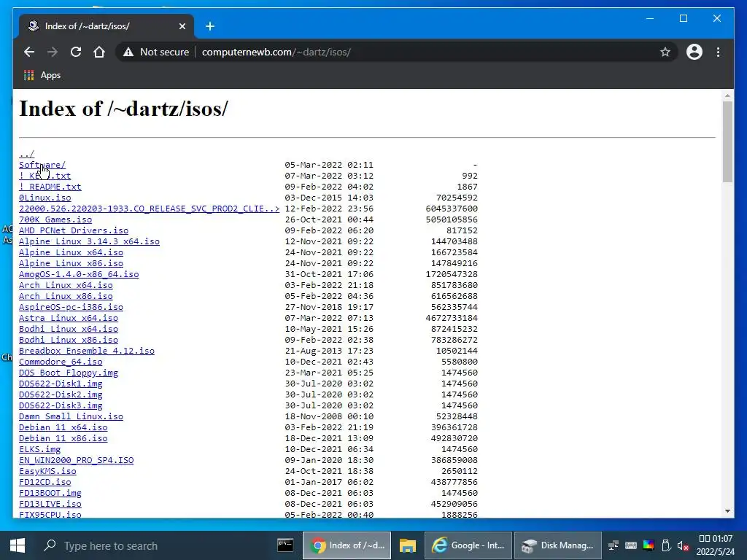
Task: Download EasyKMS.iso
Action: [x=47, y=472]
